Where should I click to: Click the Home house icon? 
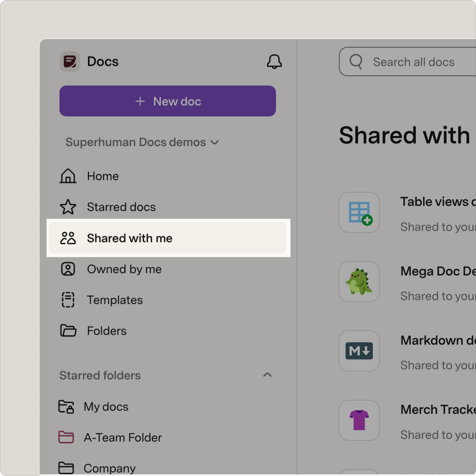tap(68, 176)
